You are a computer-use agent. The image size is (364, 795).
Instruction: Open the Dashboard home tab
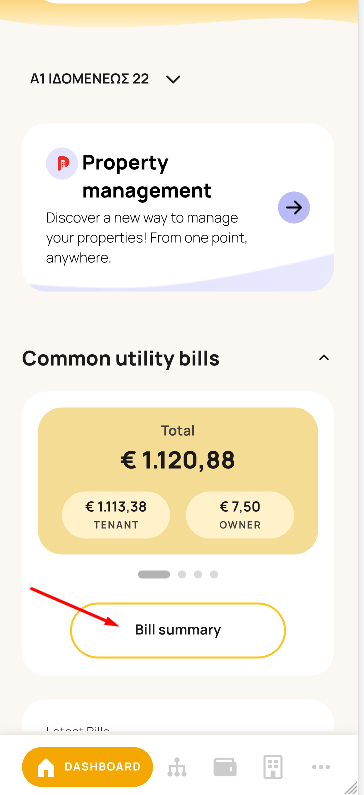point(87,767)
